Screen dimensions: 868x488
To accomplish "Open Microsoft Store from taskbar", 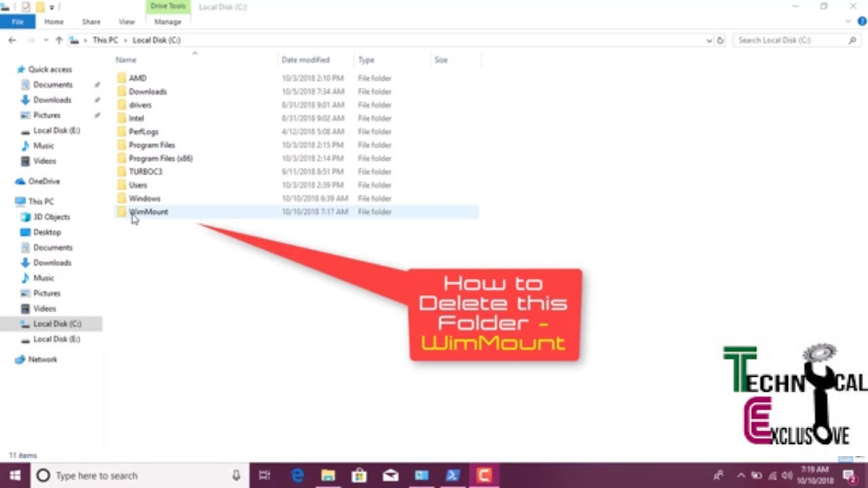I will tap(359, 475).
